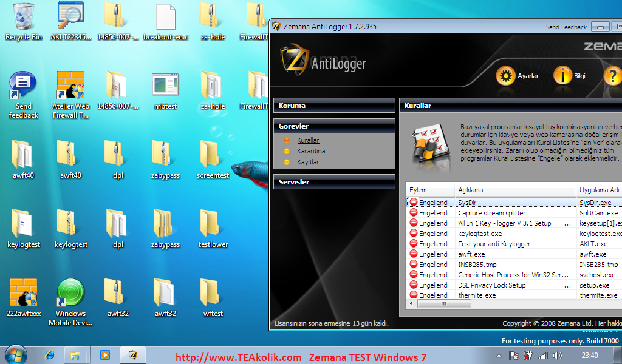
Task: Click the 'AKLT.exe' application name cell
Action: [x=593, y=244]
